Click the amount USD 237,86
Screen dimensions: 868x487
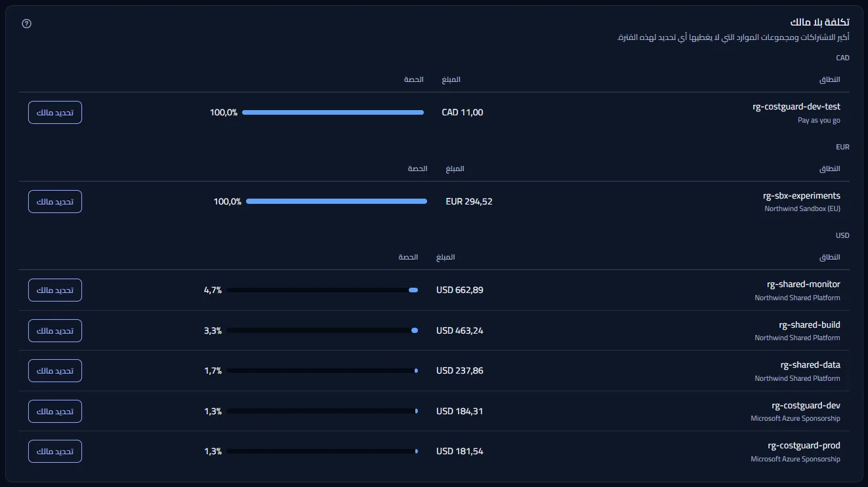tap(460, 371)
